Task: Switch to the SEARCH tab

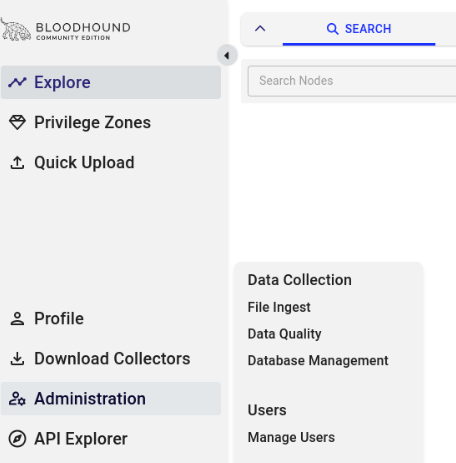Action: click(x=359, y=29)
